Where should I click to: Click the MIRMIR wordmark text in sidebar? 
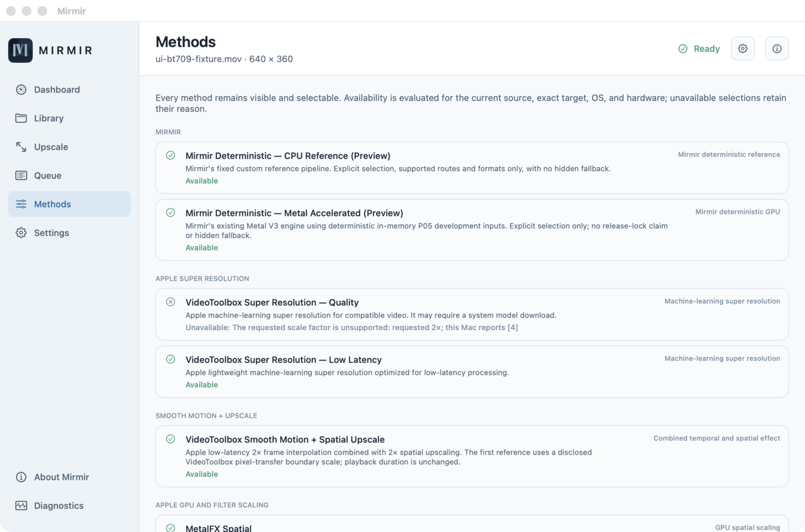click(66, 50)
